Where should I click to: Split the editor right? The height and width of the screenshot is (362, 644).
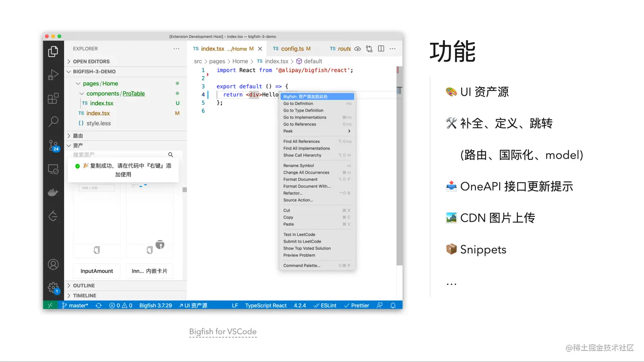pos(381,49)
